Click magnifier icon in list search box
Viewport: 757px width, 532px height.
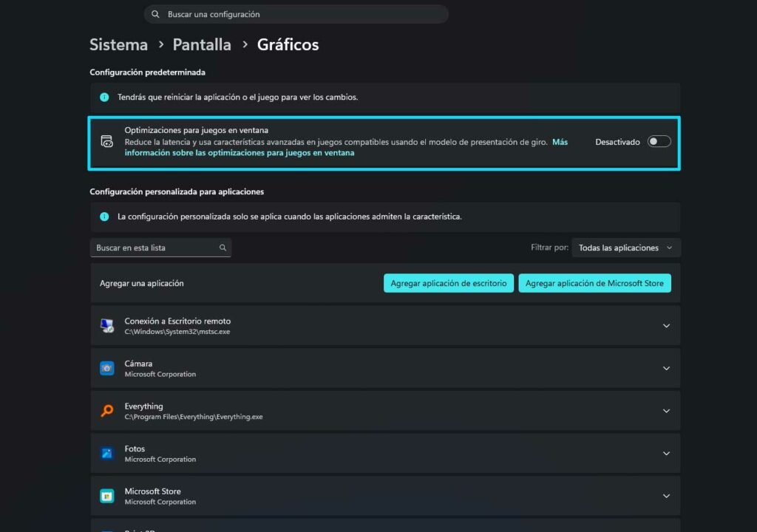click(x=223, y=248)
